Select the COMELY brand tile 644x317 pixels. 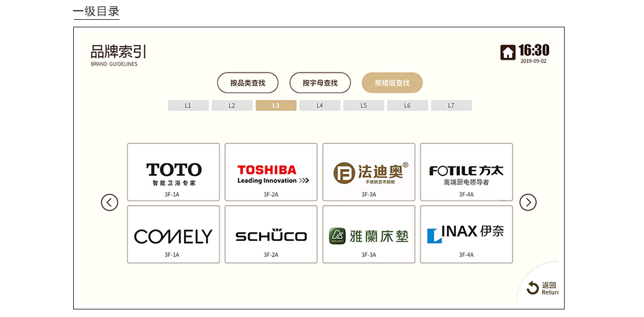tap(174, 234)
